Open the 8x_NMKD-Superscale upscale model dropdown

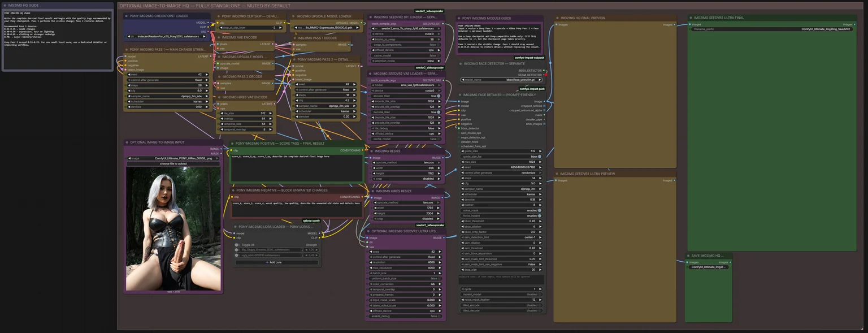[326, 27]
